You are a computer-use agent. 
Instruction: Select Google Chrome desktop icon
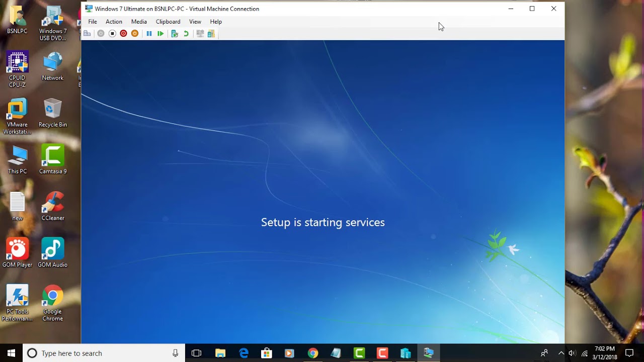[53, 303]
